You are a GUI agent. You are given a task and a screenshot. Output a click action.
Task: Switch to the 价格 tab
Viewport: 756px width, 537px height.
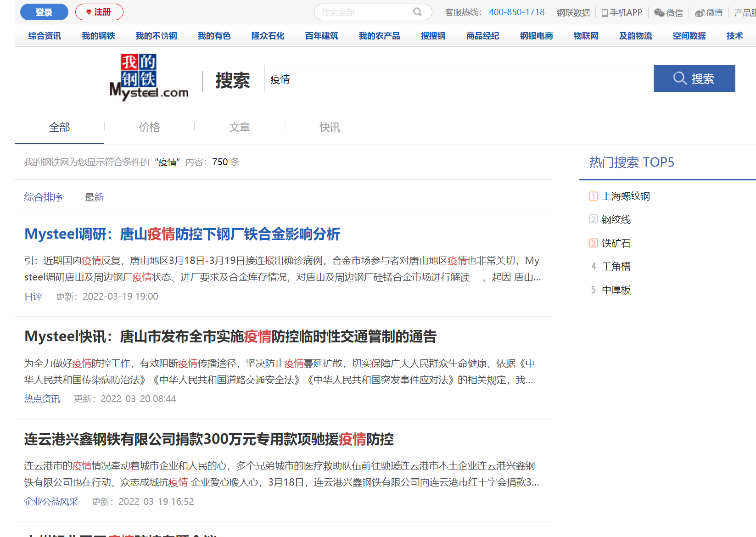tap(150, 127)
